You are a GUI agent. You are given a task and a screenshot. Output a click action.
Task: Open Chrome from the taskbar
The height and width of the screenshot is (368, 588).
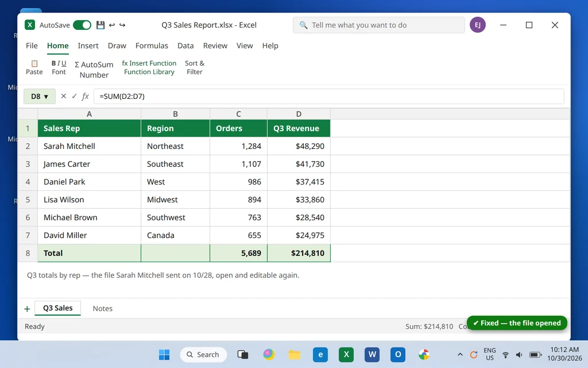pos(424,354)
